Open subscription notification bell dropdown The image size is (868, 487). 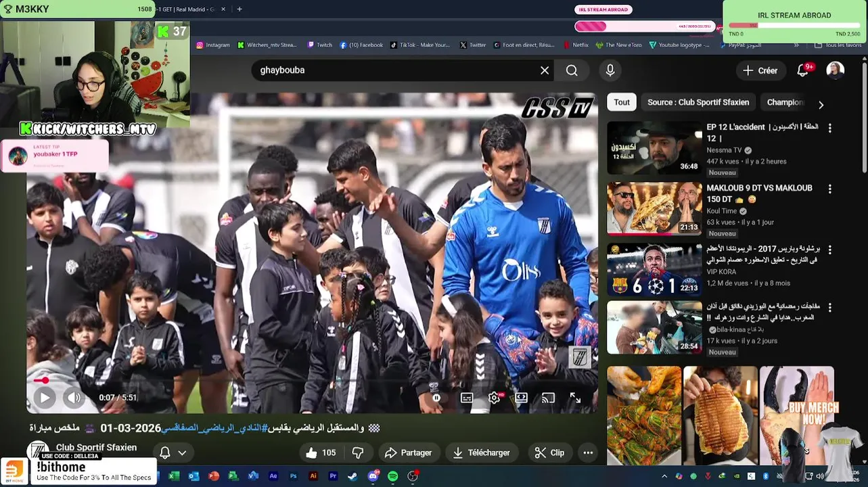(x=172, y=453)
